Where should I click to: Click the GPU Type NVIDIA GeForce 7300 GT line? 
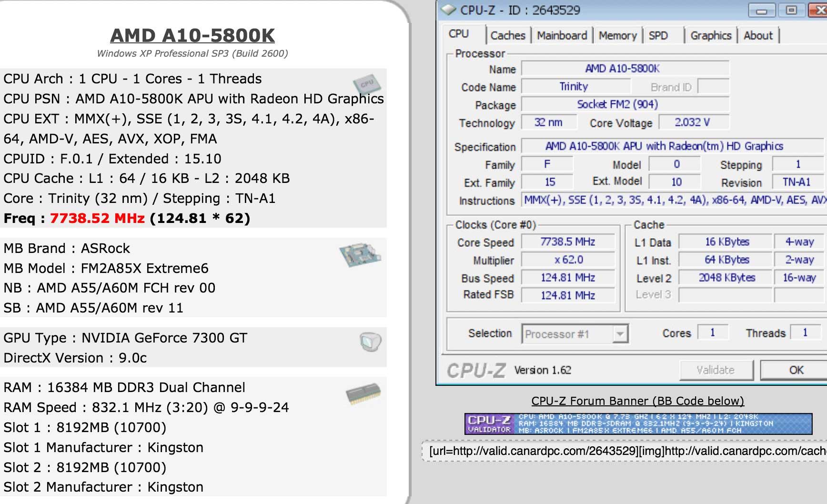tap(125, 338)
